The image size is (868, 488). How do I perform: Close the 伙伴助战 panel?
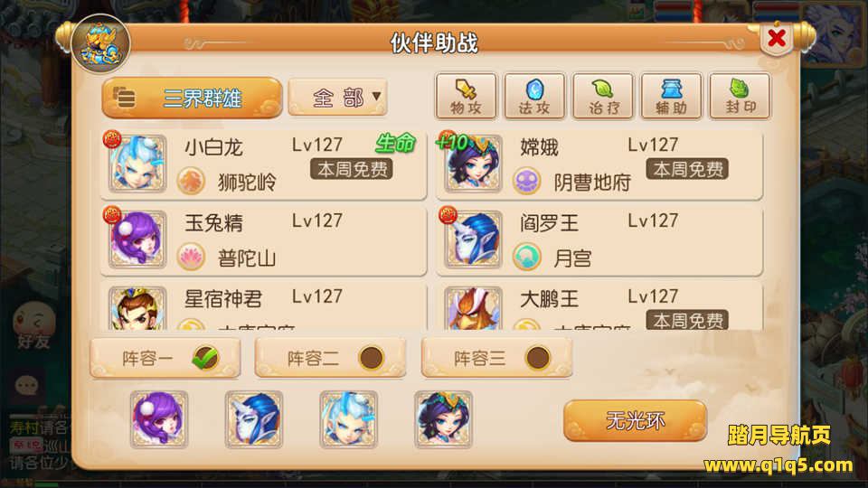(777, 39)
